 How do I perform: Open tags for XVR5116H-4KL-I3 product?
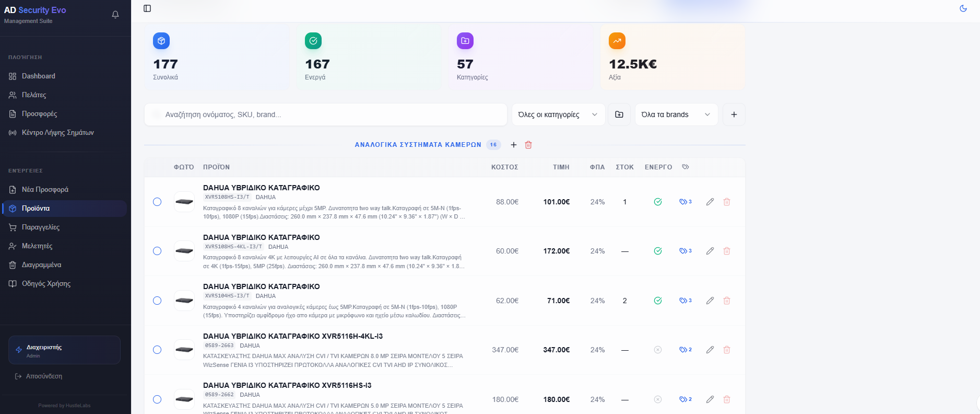686,350
